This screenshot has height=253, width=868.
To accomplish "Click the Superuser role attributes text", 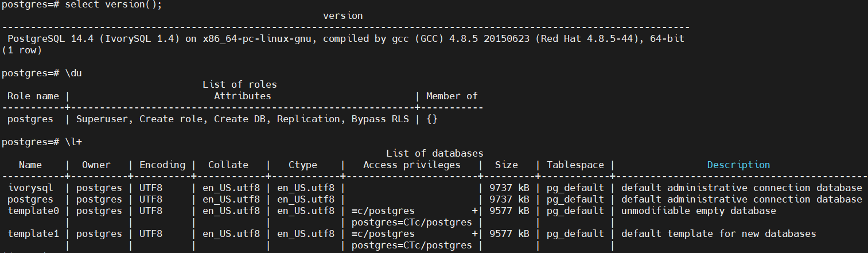I will coord(242,119).
